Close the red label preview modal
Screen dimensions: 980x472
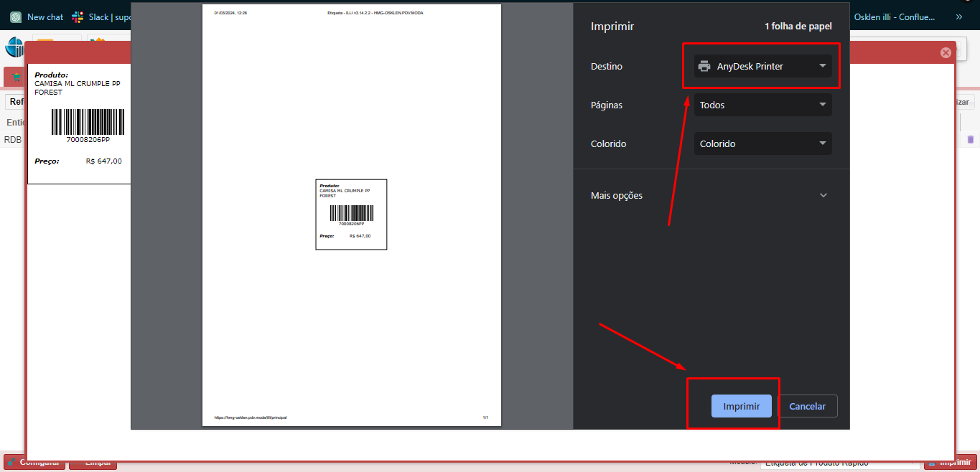(946, 52)
